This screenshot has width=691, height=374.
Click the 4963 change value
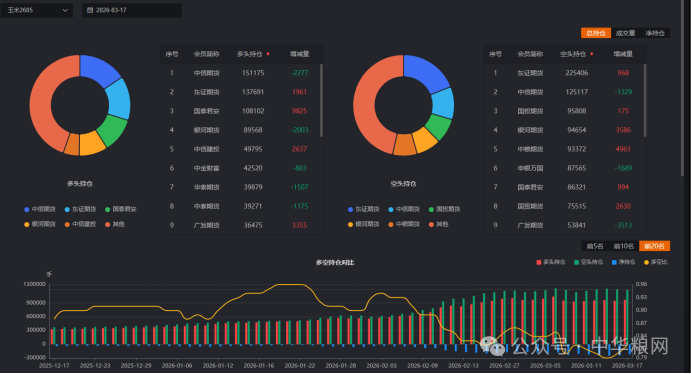pos(623,149)
